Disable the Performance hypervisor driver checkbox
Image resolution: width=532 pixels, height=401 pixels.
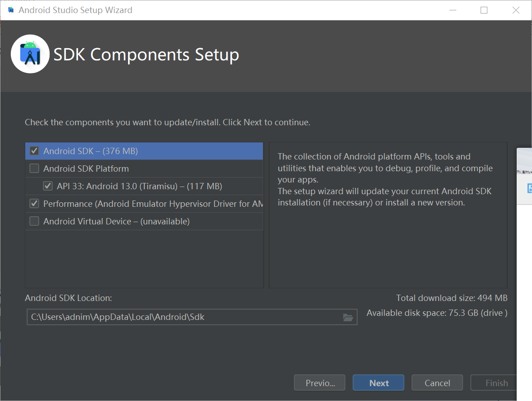pyautogui.click(x=34, y=204)
